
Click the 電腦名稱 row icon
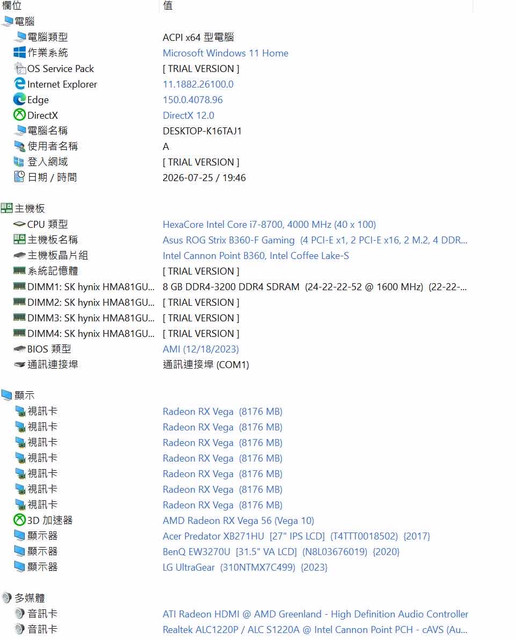pos(20,130)
